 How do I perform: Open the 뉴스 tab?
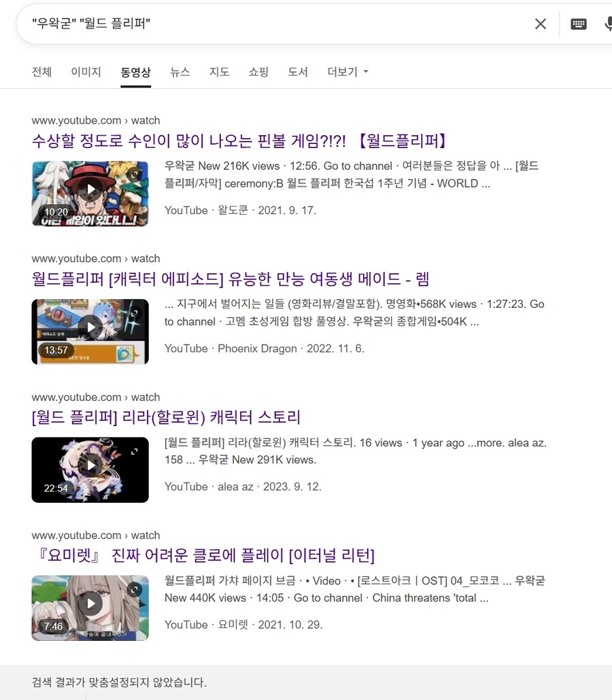(180, 72)
